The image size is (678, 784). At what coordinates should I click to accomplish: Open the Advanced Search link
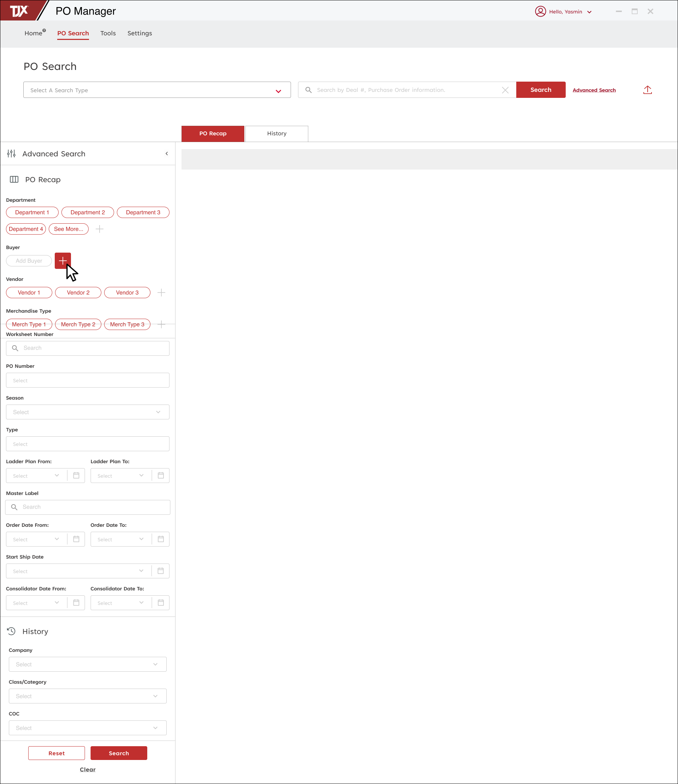(594, 90)
